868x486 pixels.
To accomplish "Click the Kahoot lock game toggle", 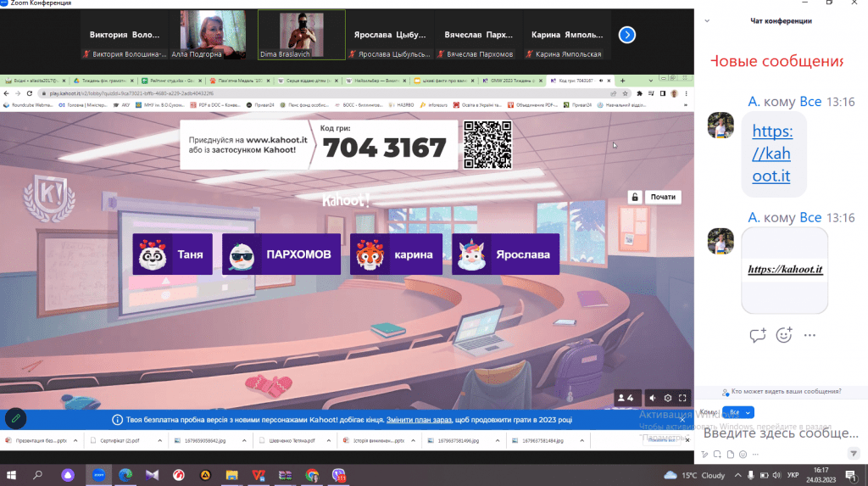I will (x=633, y=197).
